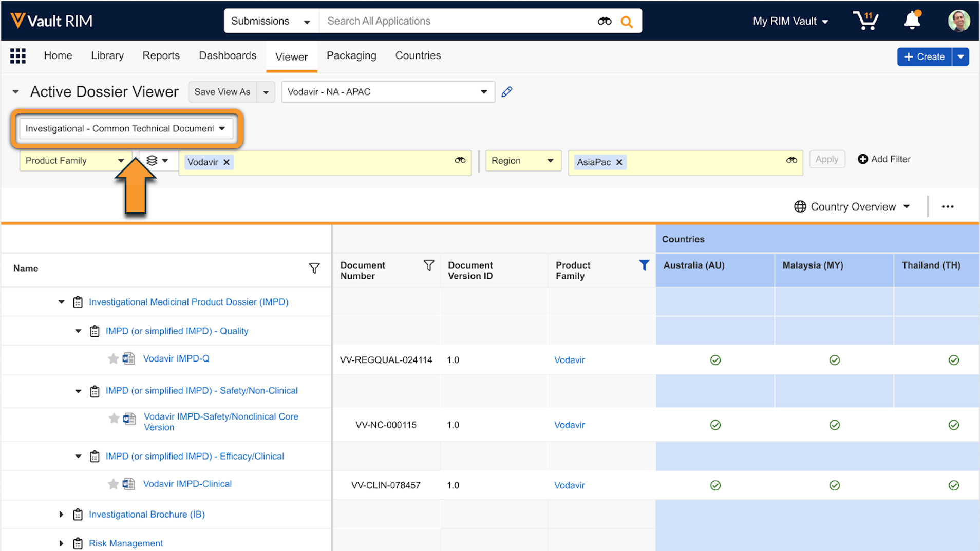Open the notifications bell
The width and height of the screenshot is (980, 551).
913,20
